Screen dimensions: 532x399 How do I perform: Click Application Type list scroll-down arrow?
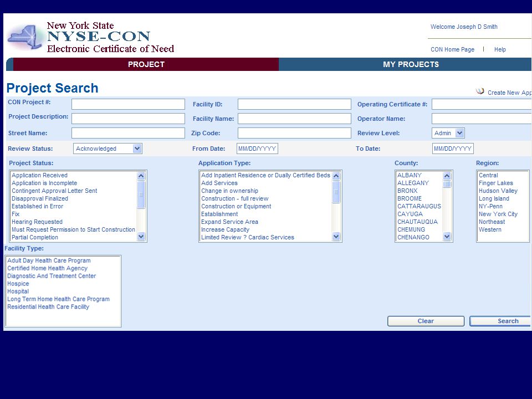pyautogui.click(x=336, y=237)
